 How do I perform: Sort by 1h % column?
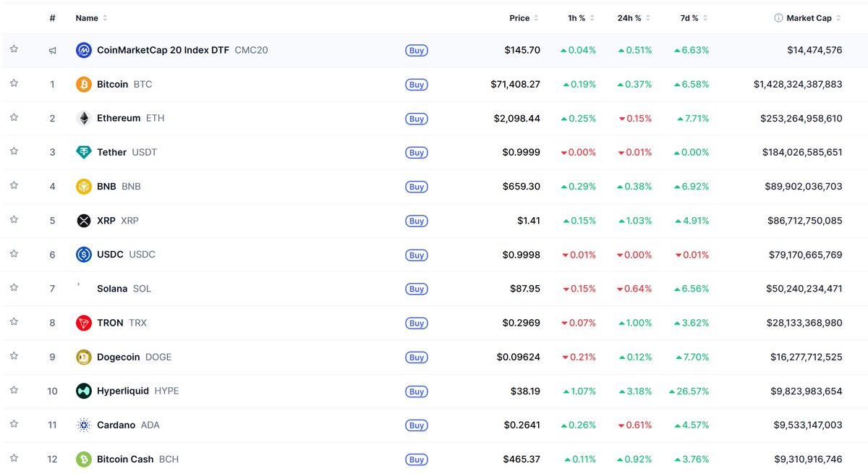(x=582, y=18)
